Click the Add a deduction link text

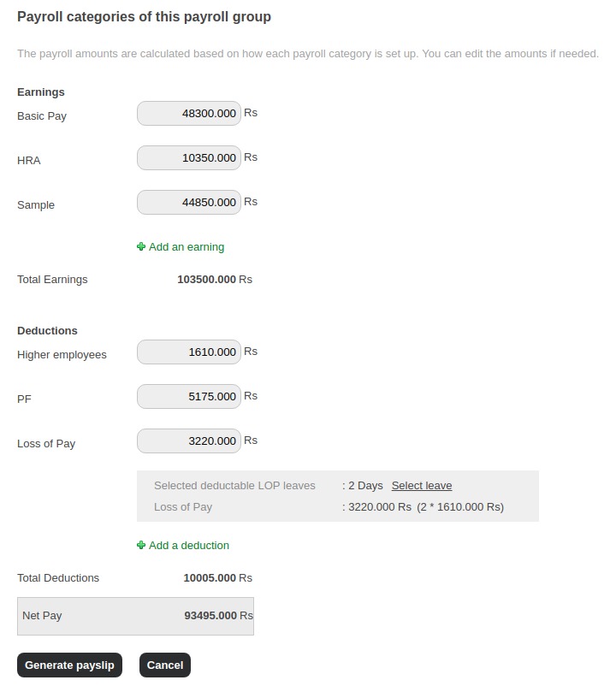(189, 546)
